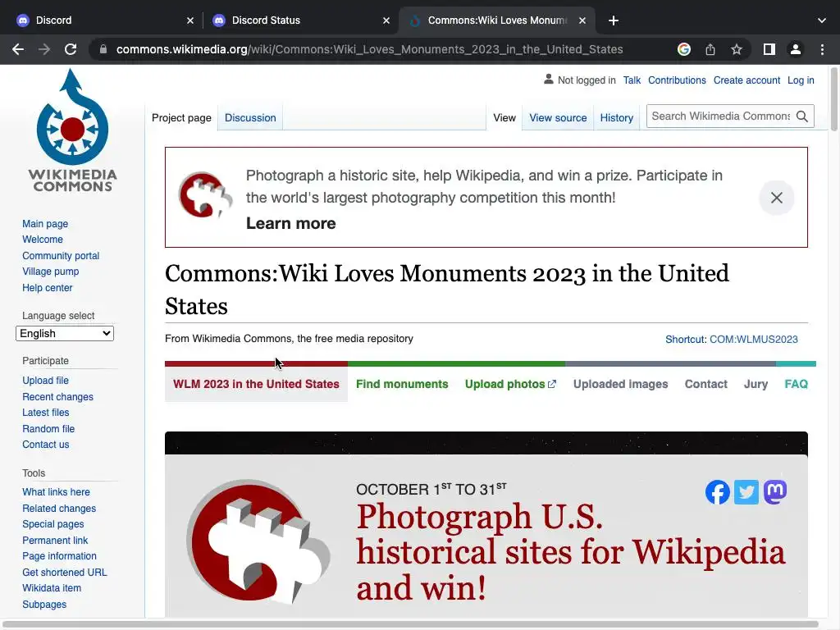Open the FAQ tab
The image size is (840, 630).
pyautogui.click(x=796, y=384)
